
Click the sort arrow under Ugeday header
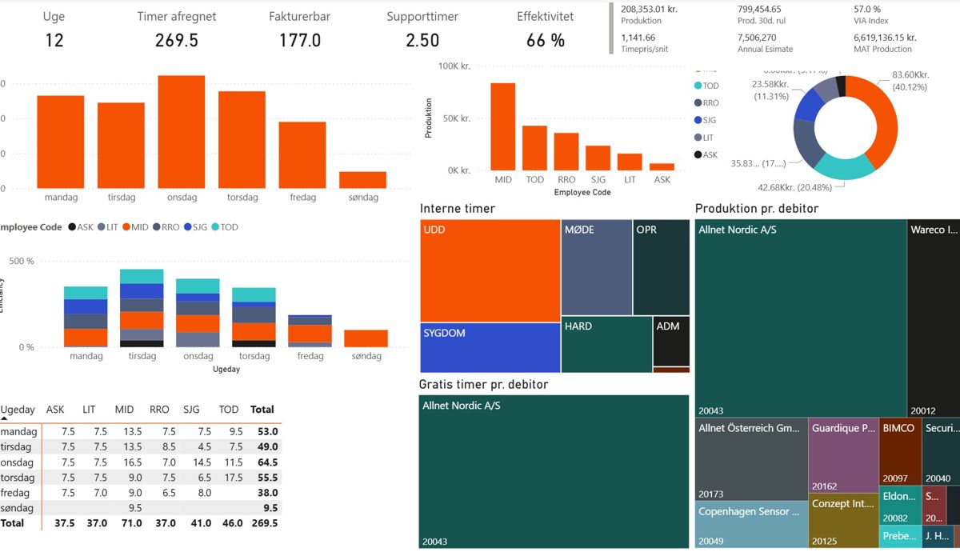[x=4, y=418]
